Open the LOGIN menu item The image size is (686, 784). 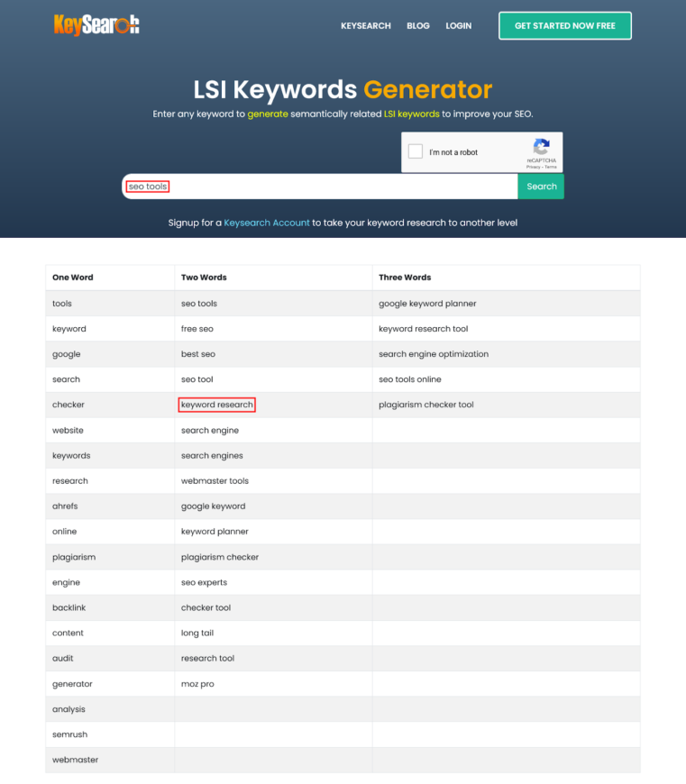(x=459, y=25)
